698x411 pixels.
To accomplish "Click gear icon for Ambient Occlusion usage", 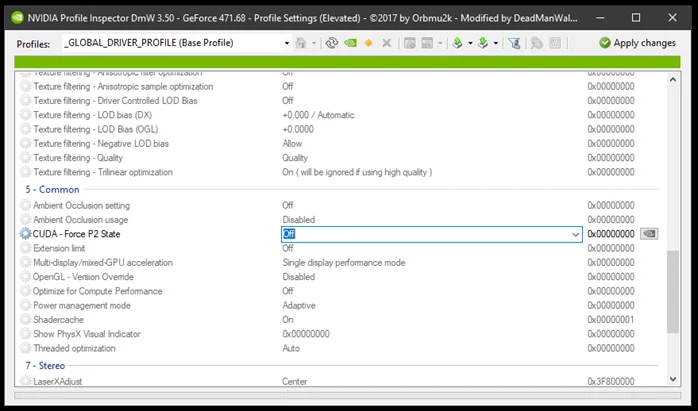I will (x=25, y=220).
